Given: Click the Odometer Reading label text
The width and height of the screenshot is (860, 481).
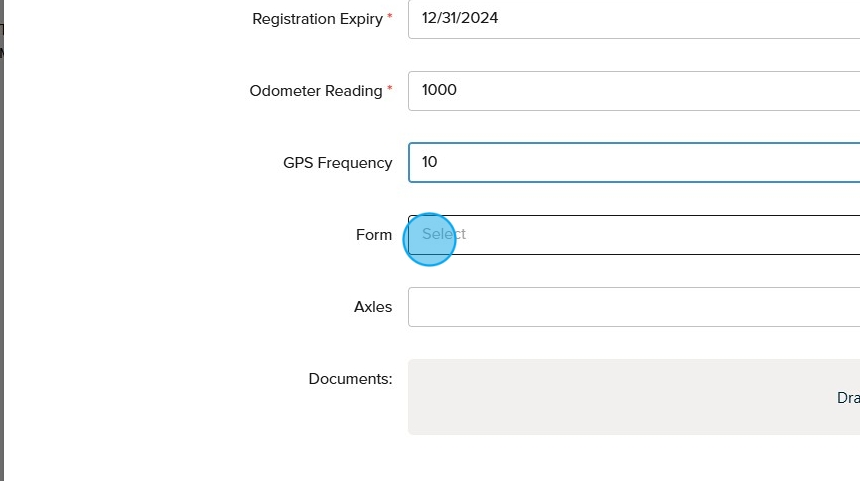Looking at the screenshot, I should coord(315,91).
